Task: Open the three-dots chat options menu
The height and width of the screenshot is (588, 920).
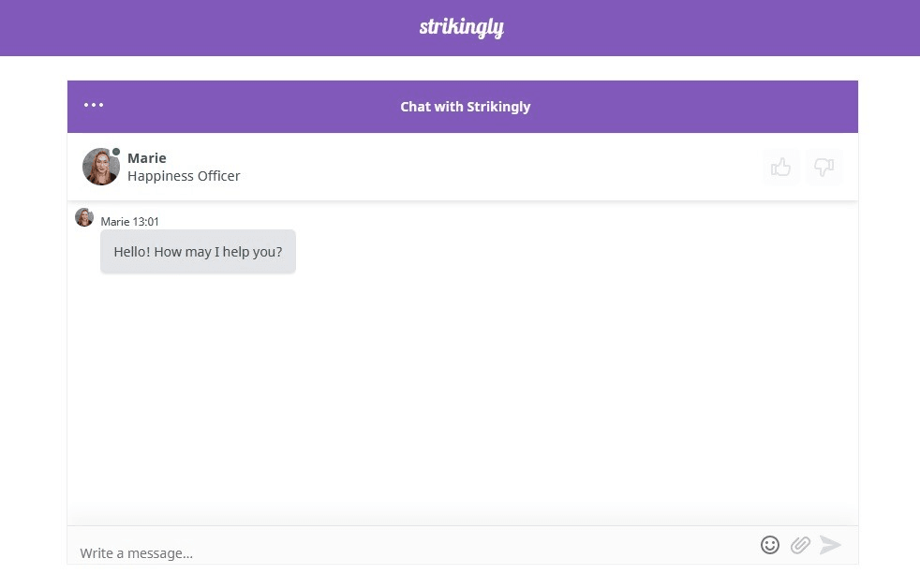Action: (94, 105)
